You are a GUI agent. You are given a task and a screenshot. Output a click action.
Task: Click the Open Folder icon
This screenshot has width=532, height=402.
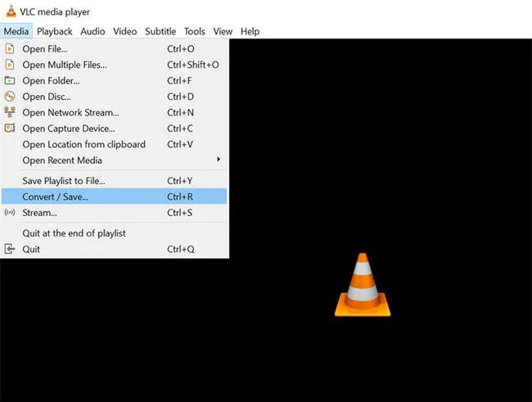click(10, 80)
